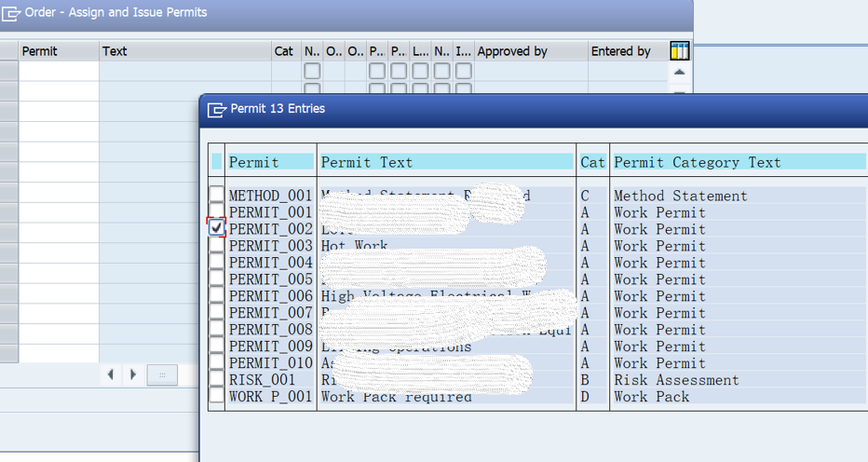
Task: Click the Permit Text column header
Action: (446, 162)
